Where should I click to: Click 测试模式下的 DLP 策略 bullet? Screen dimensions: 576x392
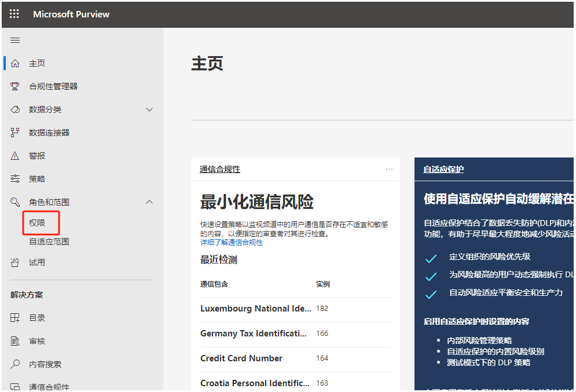(x=489, y=363)
